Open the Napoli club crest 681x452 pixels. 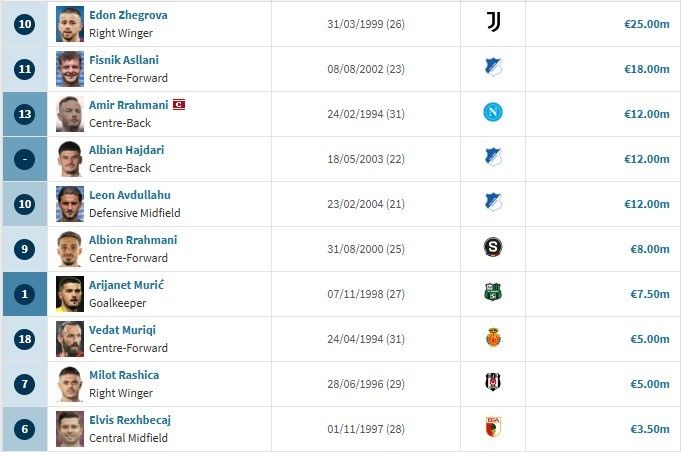pyautogui.click(x=492, y=113)
